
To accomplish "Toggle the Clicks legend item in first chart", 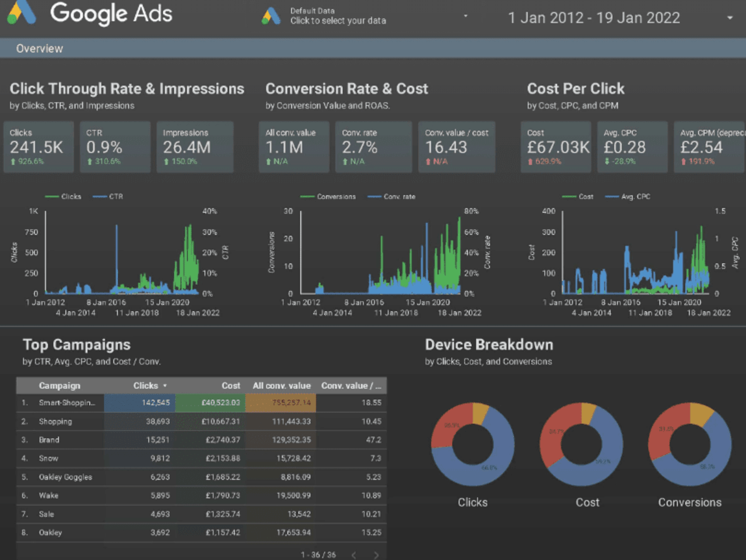I will 63,196.
